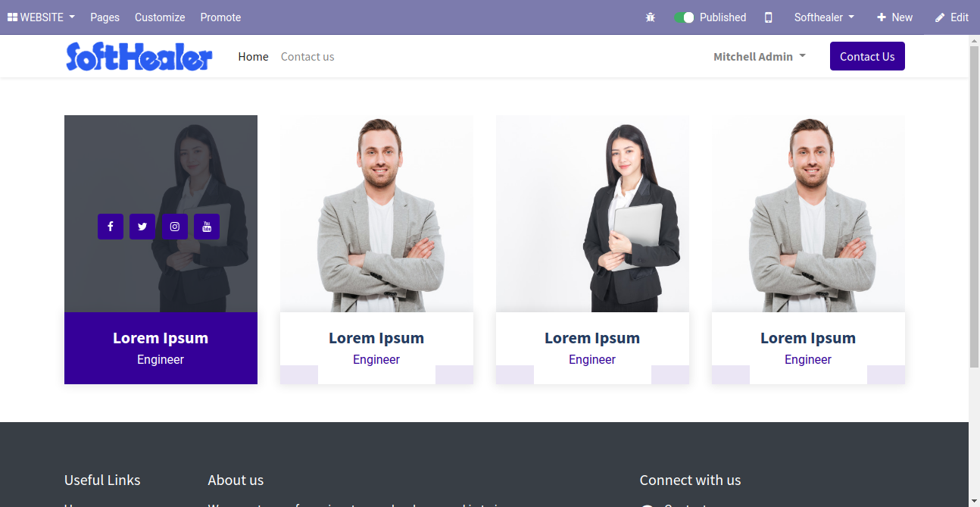Screen dimensions: 980x507
Task: Open the YouTube social icon link
Action: (207, 227)
